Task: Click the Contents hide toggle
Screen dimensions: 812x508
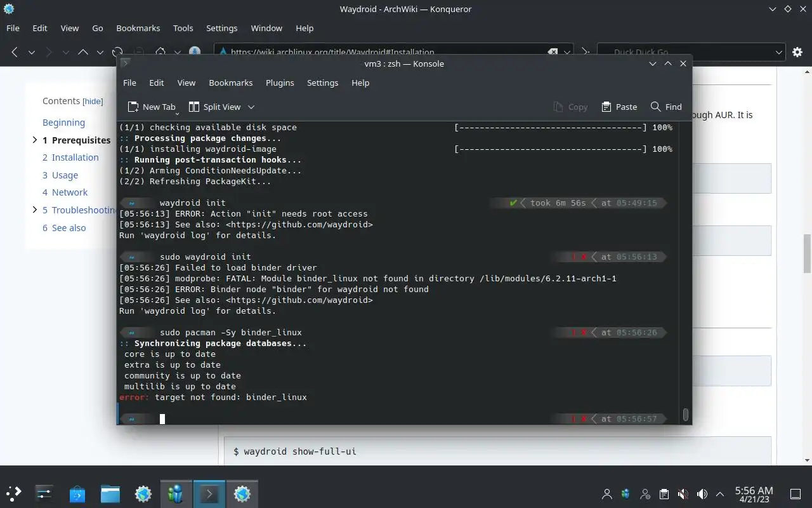Action: tap(93, 101)
